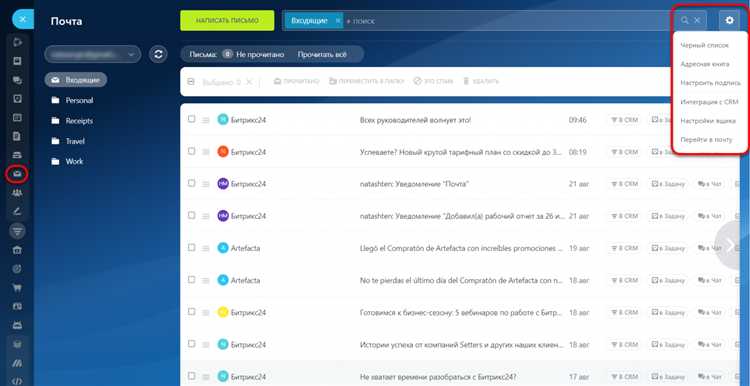Screen dimensions: 750x386
Task: Click Прочитать всё link
Action: (x=322, y=55)
